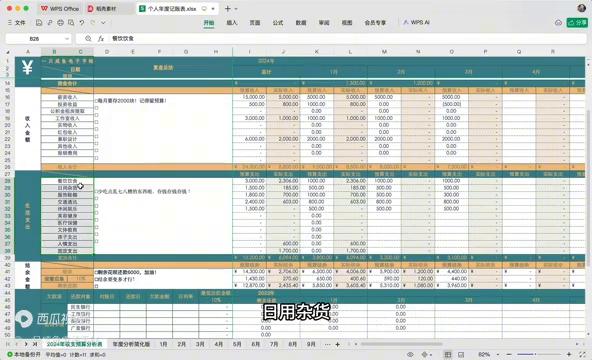This screenshot has width=592, height=360.
Task: Open the WPS Office home tab
Action: [60, 8]
